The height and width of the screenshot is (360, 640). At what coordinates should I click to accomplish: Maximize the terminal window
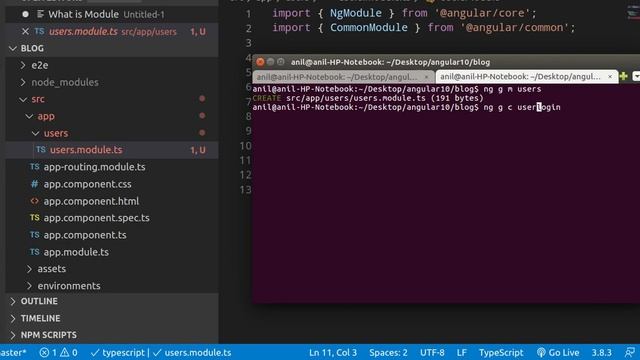[281, 62]
